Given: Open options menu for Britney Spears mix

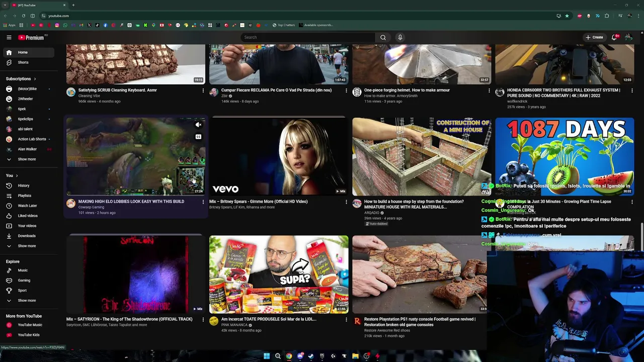Looking at the screenshot, I should [x=346, y=202].
